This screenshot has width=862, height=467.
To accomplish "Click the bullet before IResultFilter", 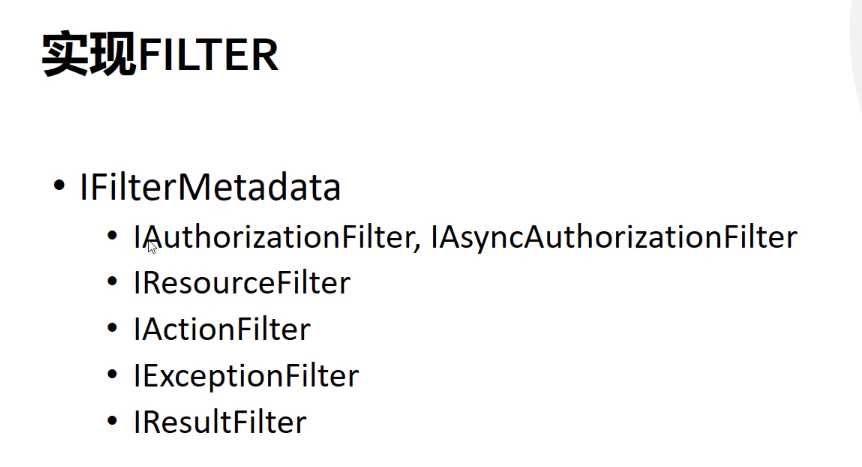I will coord(112,421).
